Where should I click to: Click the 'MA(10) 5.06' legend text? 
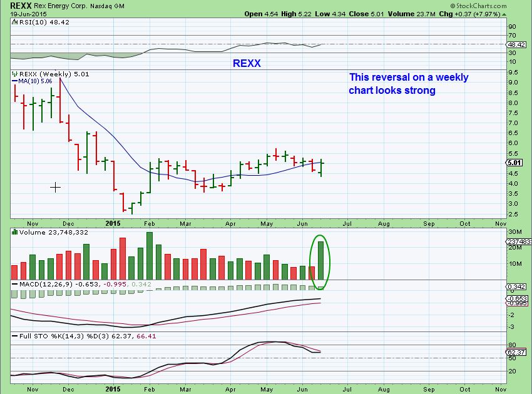[35, 81]
